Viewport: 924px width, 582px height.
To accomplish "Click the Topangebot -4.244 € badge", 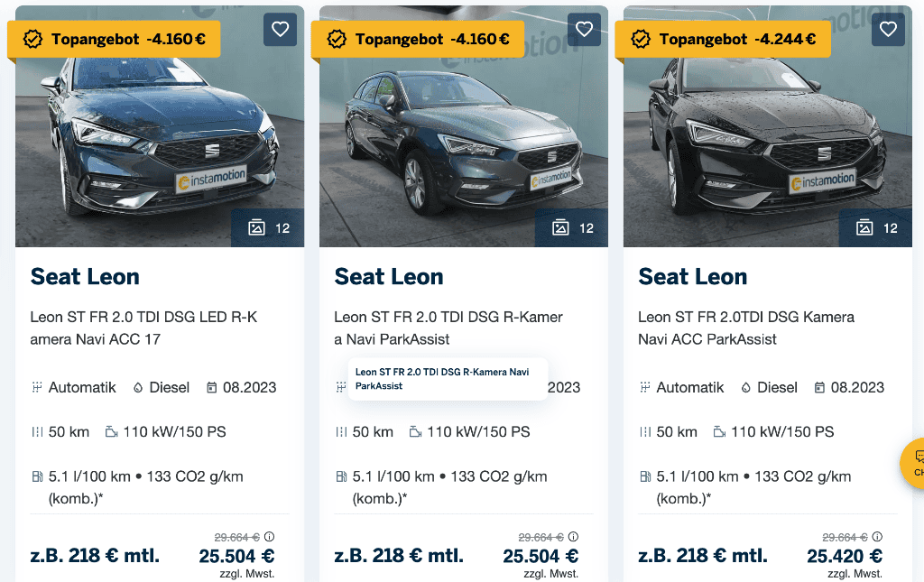I will click(726, 40).
